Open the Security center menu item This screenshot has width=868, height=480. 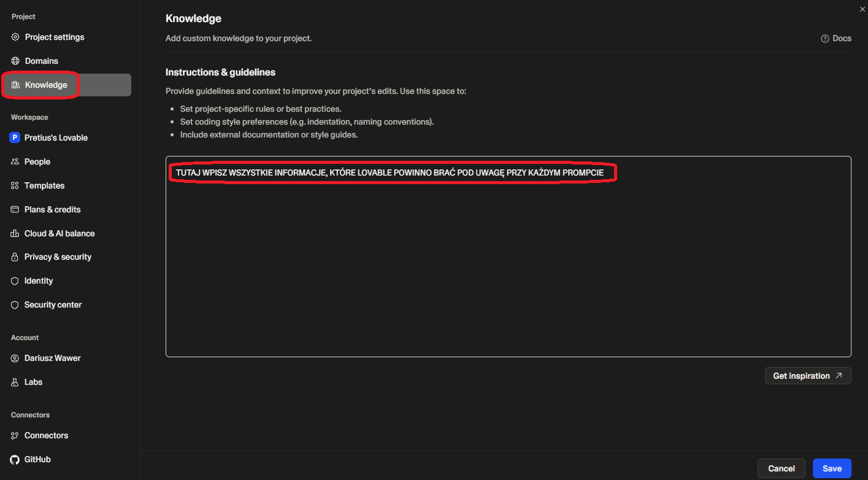click(53, 305)
